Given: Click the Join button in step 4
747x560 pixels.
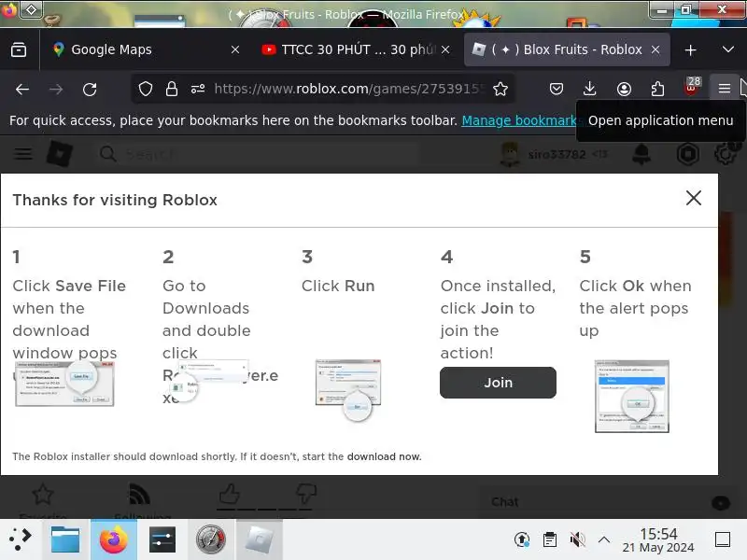Looking at the screenshot, I should tap(498, 383).
